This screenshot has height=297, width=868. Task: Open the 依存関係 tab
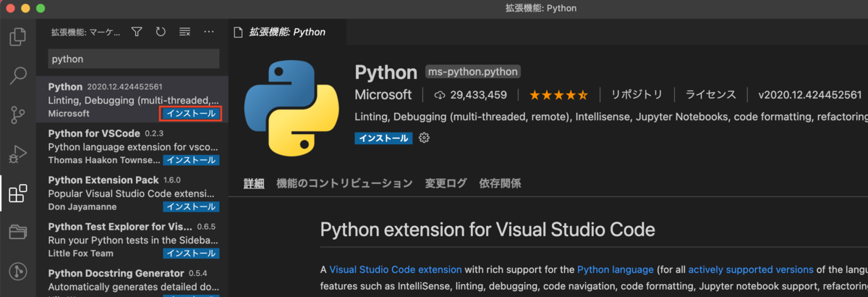(x=500, y=183)
